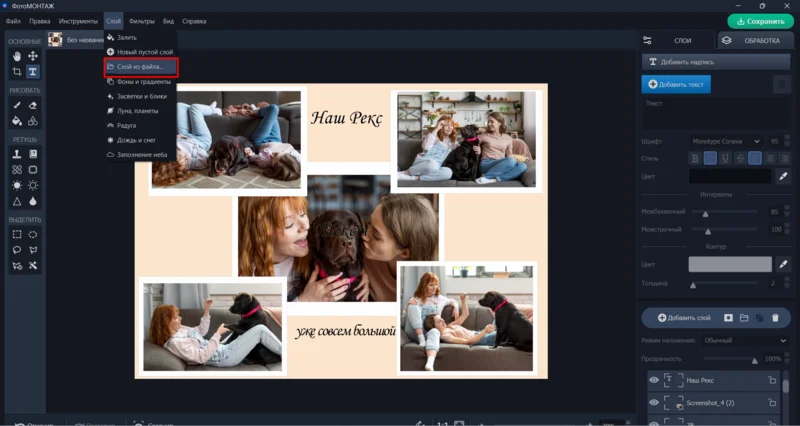Image resolution: width=800 pixels, height=426 pixels.
Task: Open the Фильтры menu in the menu bar
Action: click(142, 20)
